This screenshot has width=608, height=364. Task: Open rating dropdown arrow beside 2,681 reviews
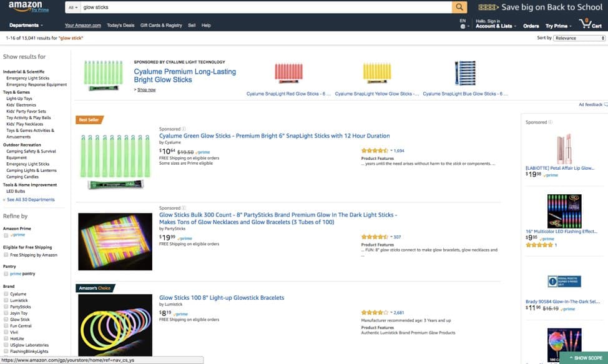[391, 312]
